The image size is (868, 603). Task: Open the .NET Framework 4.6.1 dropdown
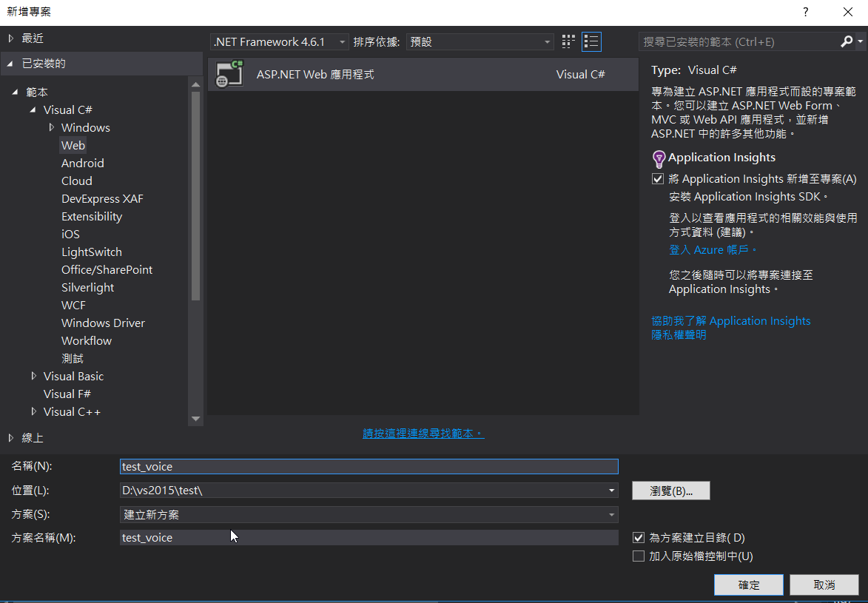pos(280,41)
